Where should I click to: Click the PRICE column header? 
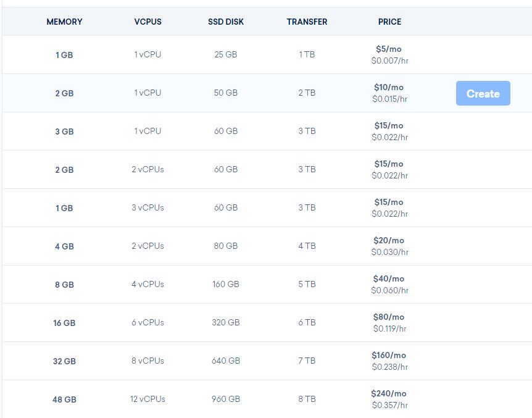click(x=389, y=22)
